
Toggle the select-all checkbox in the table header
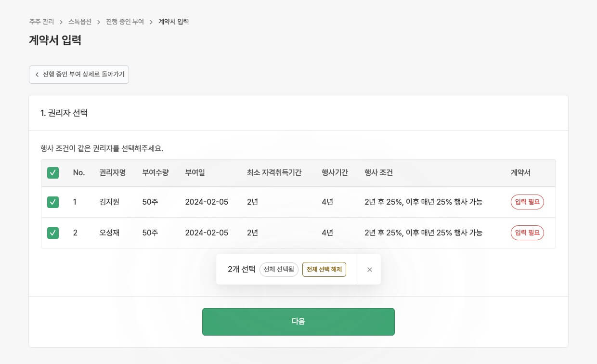53,172
